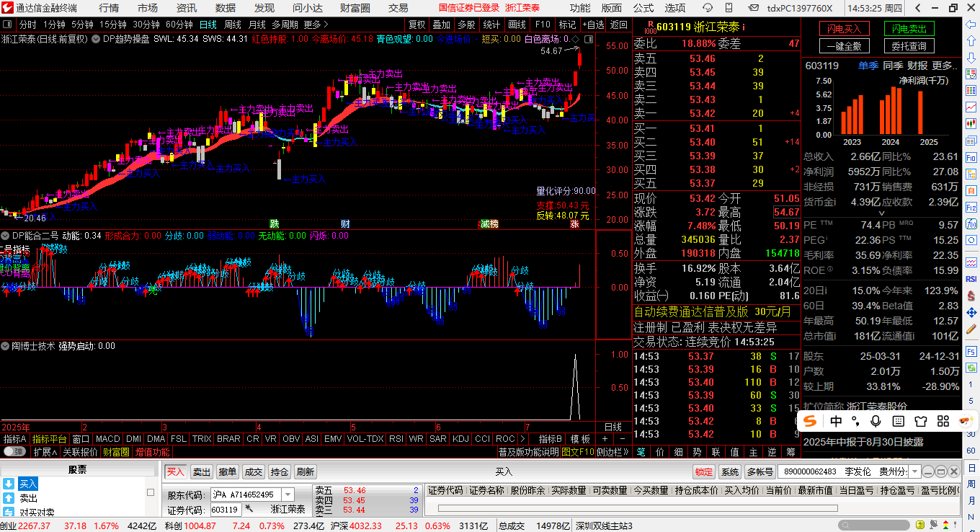
Task: Switch to MACD indicator tab
Action: [107, 439]
